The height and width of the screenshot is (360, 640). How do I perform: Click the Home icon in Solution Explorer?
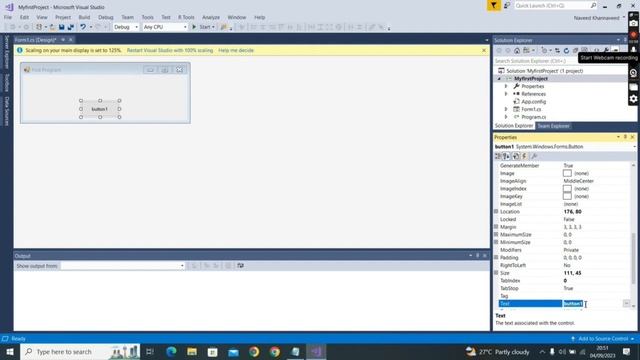[x=517, y=51]
